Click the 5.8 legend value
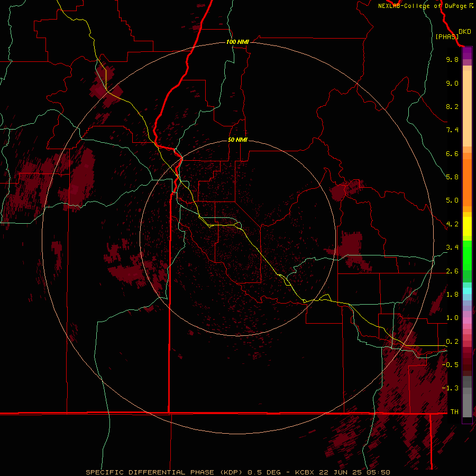This screenshot has width=476, height=476. (x=452, y=177)
